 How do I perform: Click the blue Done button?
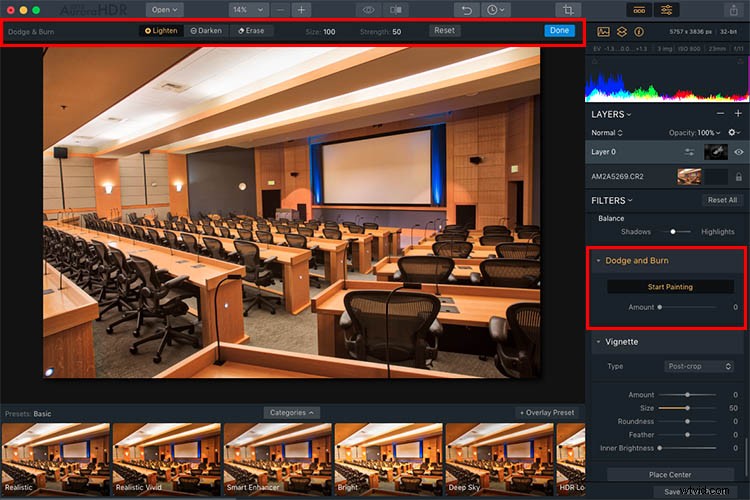pyautogui.click(x=559, y=30)
